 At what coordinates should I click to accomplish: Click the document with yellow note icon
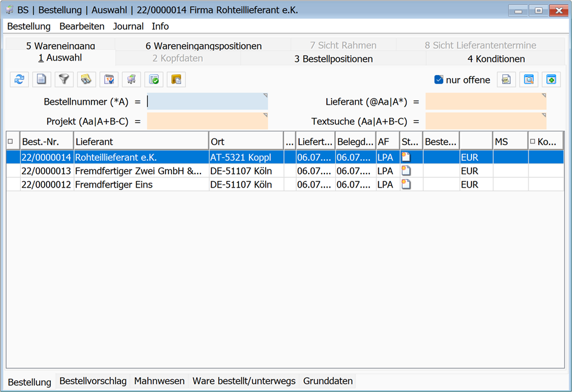pyautogui.click(x=506, y=79)
